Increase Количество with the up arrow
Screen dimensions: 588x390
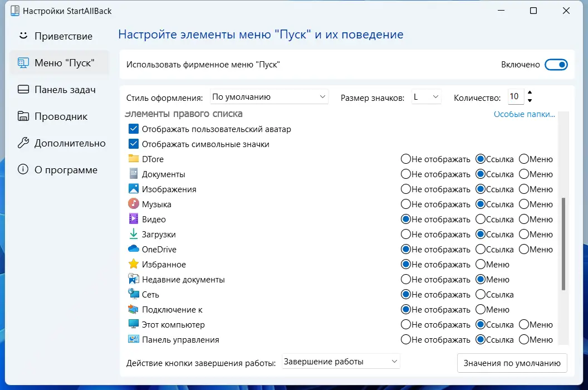530,92
